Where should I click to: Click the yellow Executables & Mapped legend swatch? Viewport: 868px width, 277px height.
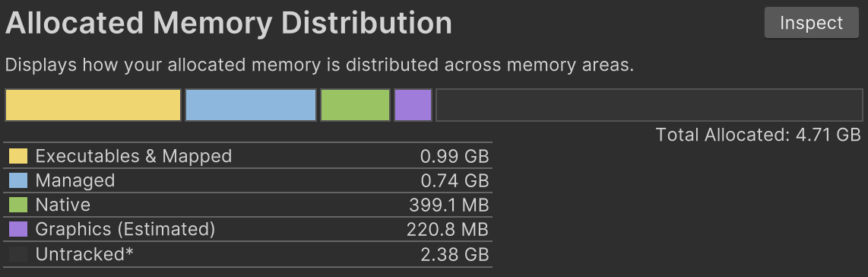pos(18,156)
